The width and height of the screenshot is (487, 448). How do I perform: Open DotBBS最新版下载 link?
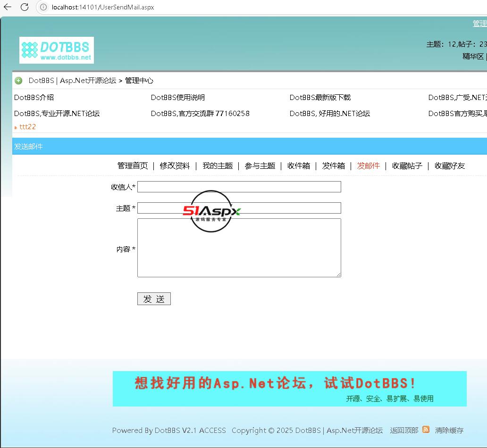[x=320, y=98]
